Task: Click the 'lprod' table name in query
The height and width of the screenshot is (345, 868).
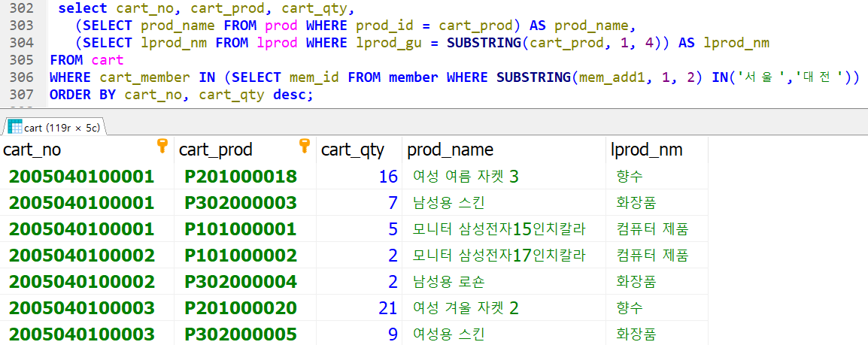Action: point(278,43)
